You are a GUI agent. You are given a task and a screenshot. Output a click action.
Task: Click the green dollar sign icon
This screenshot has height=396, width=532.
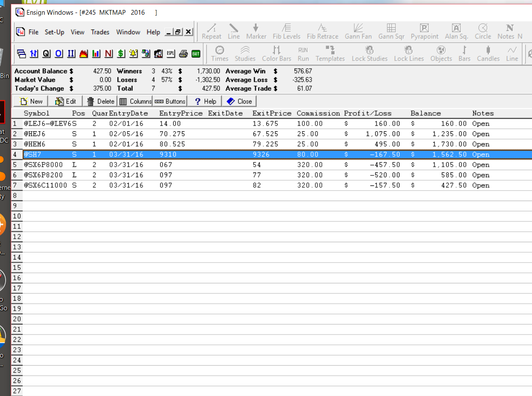point(121,54)
